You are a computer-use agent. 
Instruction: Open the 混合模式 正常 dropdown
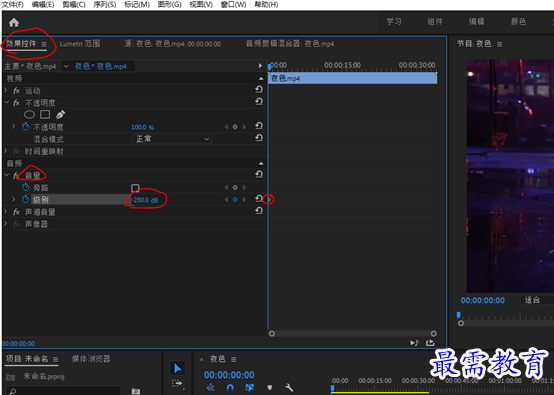pos(172,139)
